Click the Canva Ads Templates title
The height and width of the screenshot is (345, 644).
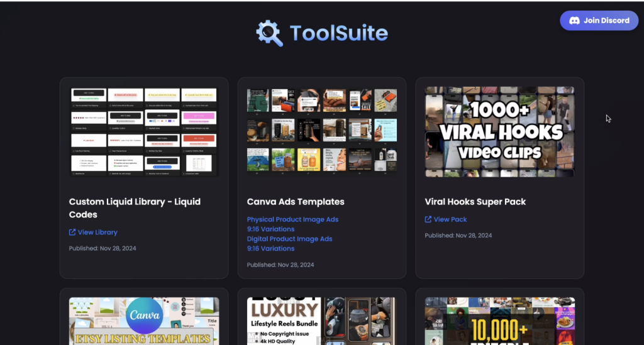(296, 202)
